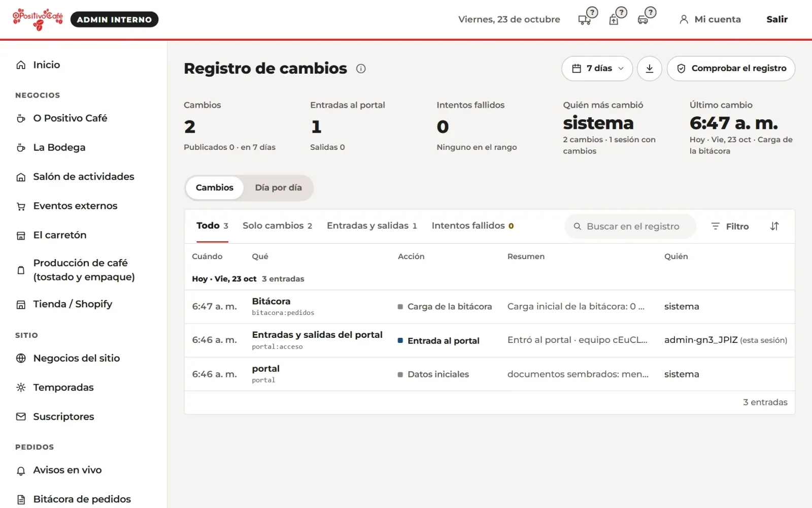Show the Intentos fallidos tab
Viewport: 812px width, 508px height.
(472, 226)
